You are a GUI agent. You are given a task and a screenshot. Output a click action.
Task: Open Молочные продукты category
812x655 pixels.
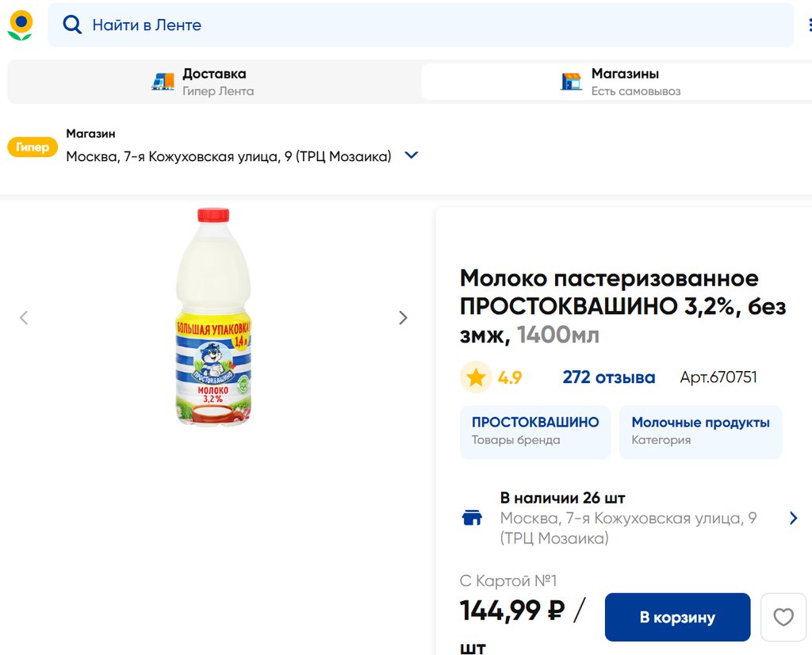(x=700, y=431)
